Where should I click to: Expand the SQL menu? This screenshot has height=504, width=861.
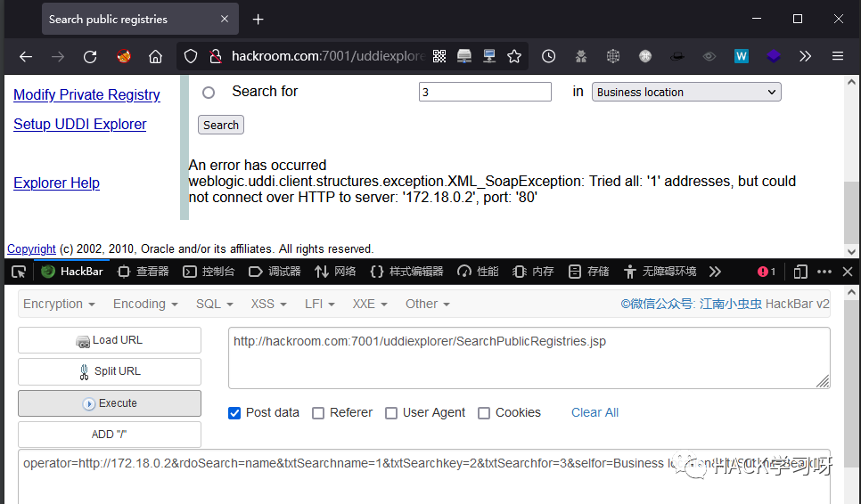(x=214, y=304)
